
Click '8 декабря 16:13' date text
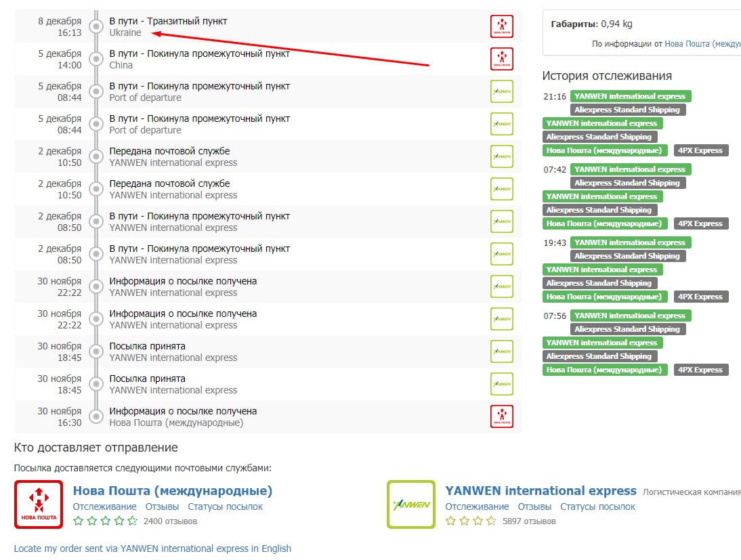[x=60, y=27]
